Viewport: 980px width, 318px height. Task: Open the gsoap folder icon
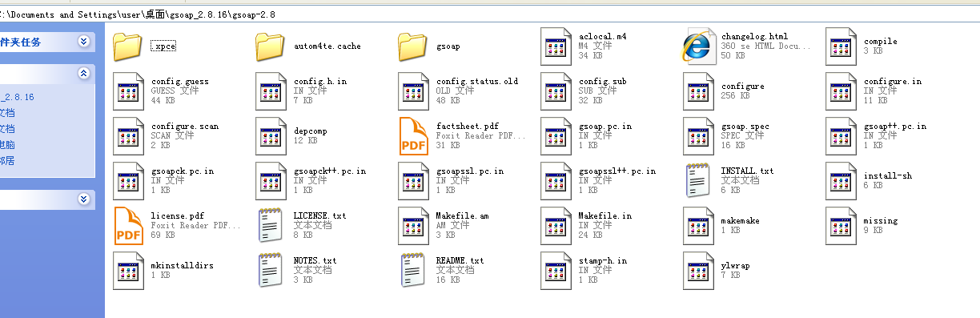[412, 46]
